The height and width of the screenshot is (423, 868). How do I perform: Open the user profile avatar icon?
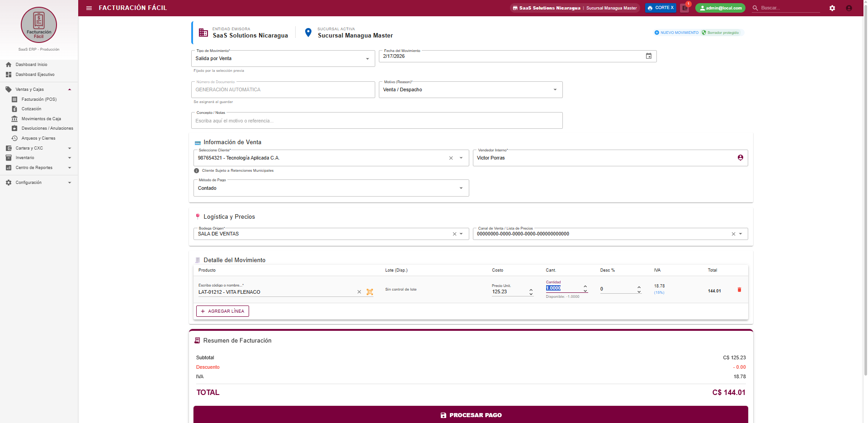[x=849, y=8]
